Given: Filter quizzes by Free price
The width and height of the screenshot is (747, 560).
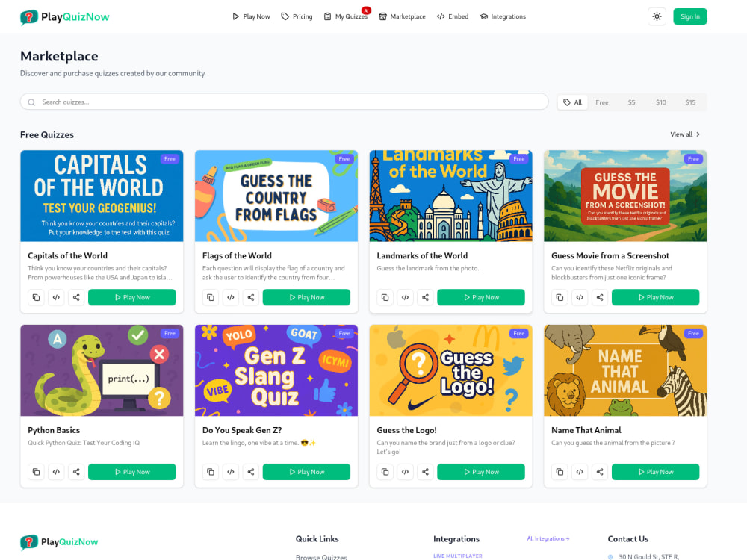Looking at the screenshot, I should [601, 102].
